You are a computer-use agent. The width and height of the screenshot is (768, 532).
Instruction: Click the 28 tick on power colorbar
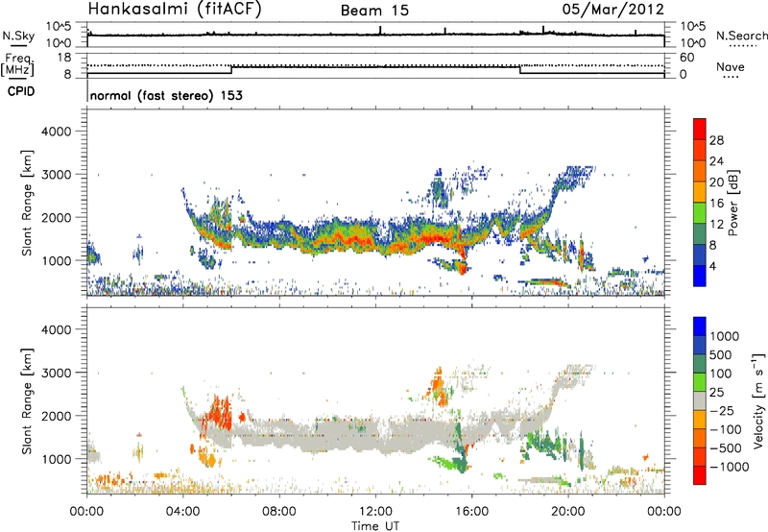716,140
